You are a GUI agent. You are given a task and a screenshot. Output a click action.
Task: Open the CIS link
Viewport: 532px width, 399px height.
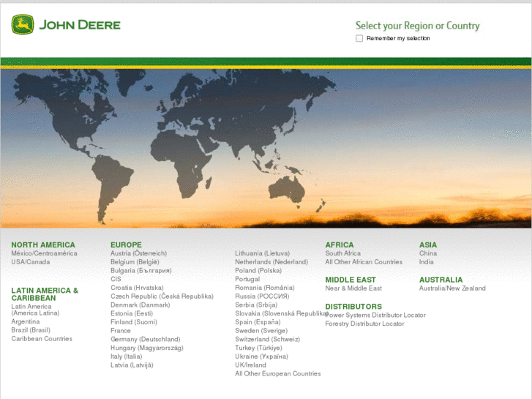(116, 279)
